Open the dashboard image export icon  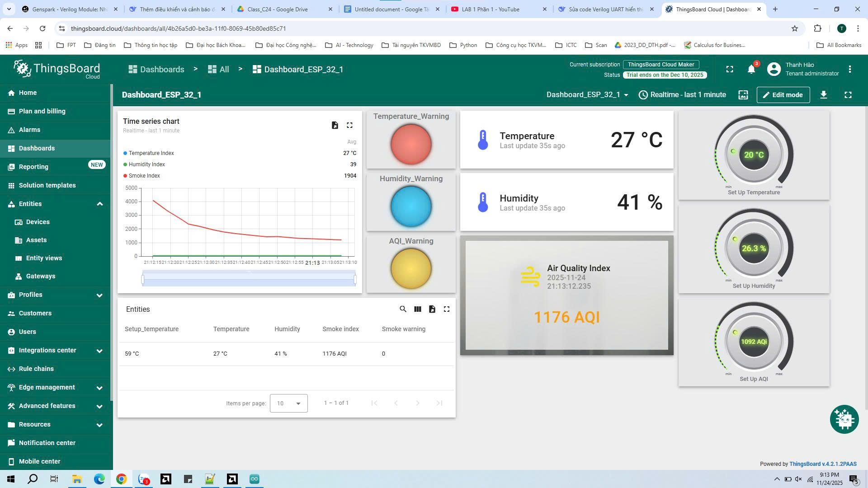click(743, 95)
